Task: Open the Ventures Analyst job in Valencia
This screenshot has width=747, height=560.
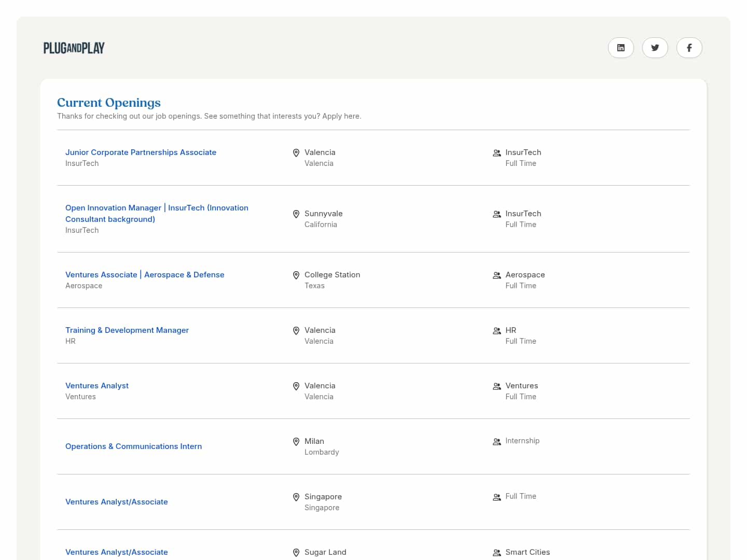Action: click(x=97, y=386)
